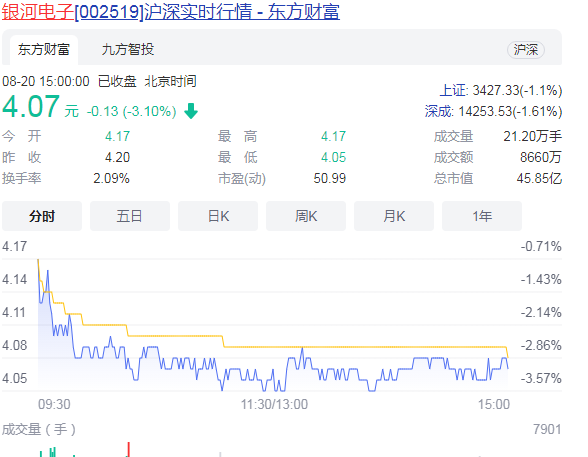The image size is (588, 457).
Task: Click the 成交额 value 8660万
Action: point(541,157)
